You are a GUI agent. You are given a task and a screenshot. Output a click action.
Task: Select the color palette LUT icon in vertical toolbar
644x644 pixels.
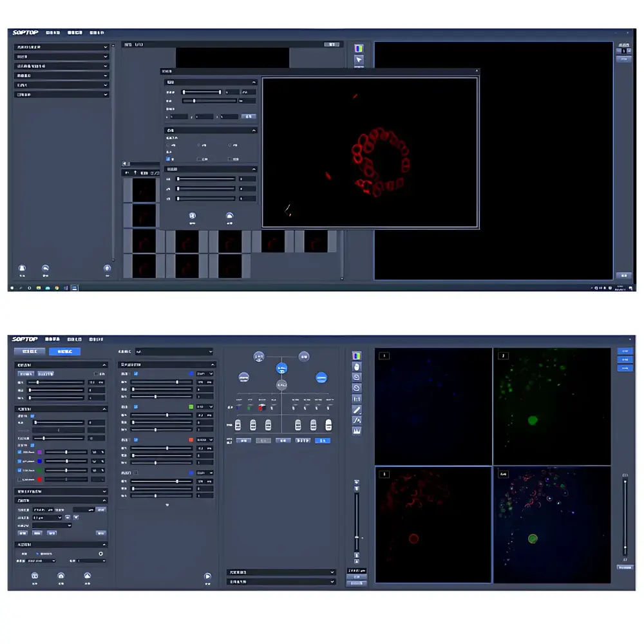tap(357, 355)
